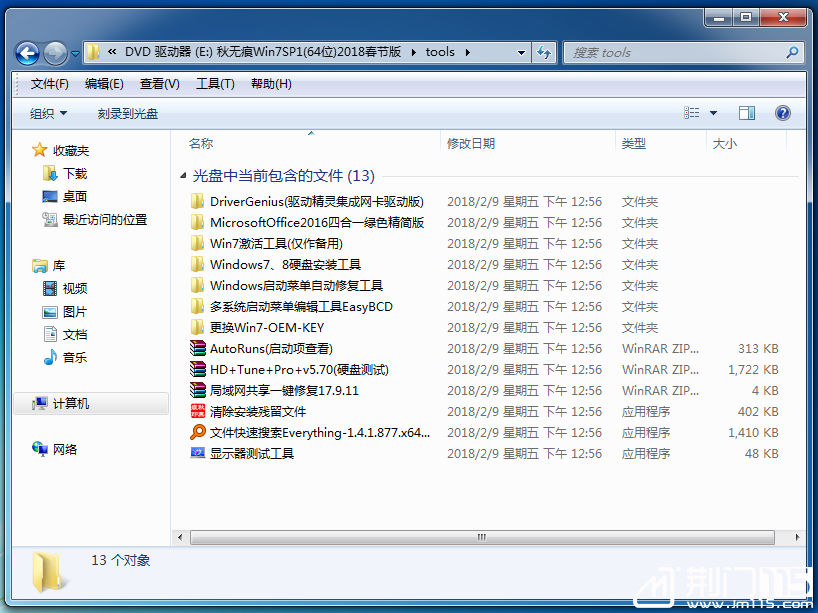The width and height of the screenshot is (818, 613).
Task: Click the Forward arrow navigation button
Action: tap(55, 53)
